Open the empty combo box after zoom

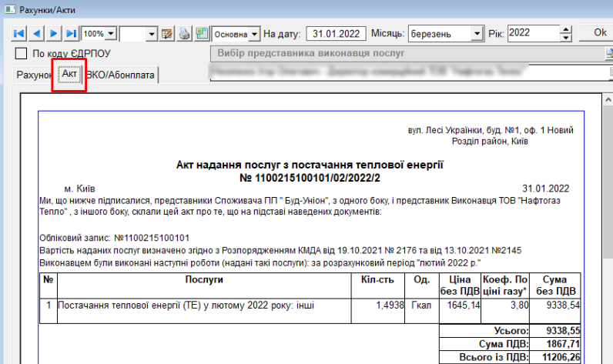151,34
